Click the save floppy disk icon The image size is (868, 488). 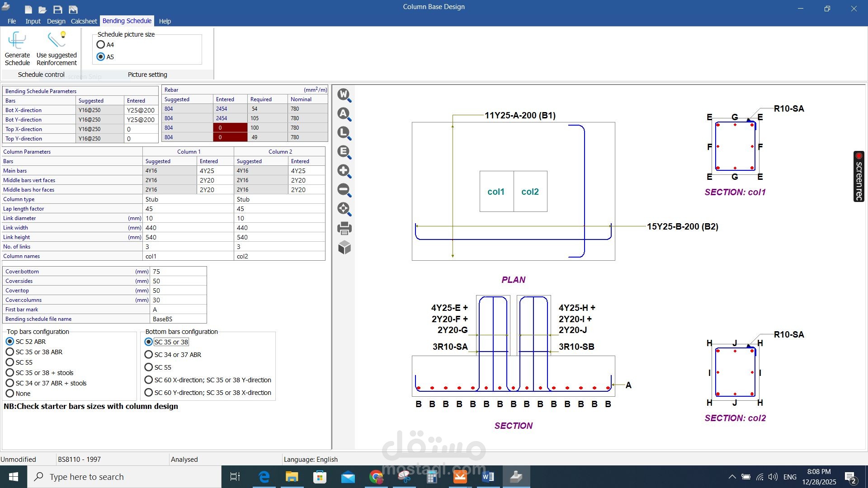[x=57, y=9]
